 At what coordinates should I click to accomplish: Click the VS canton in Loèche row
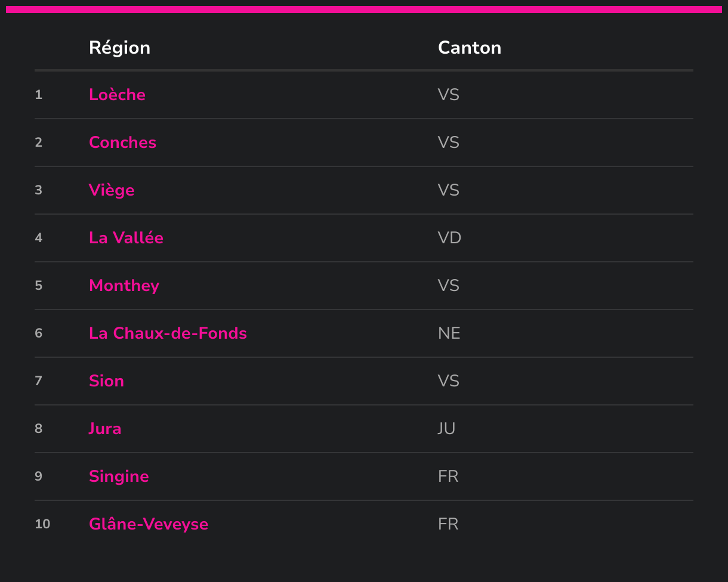[x=448, y=95]
